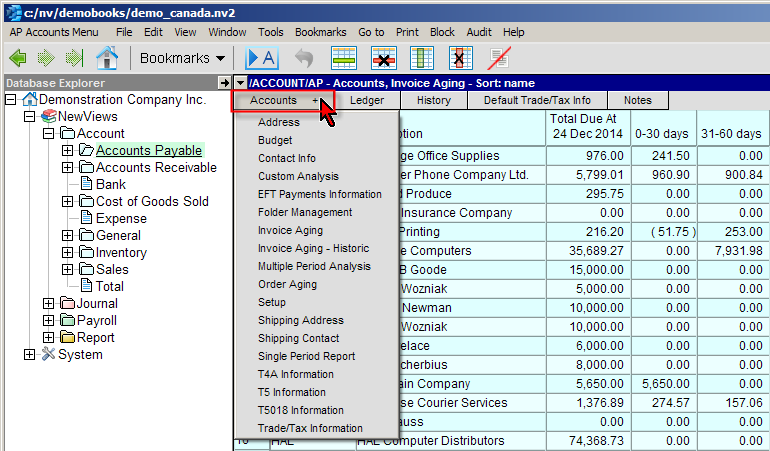
Task: Switch to the Ledger tab
Action: click(x=367, y=100)
